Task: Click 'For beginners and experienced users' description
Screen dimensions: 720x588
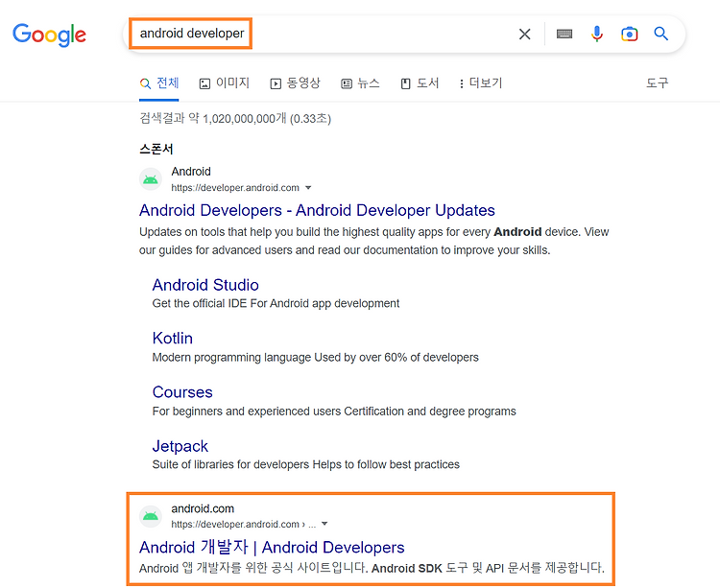Action: tap(334, 412)
